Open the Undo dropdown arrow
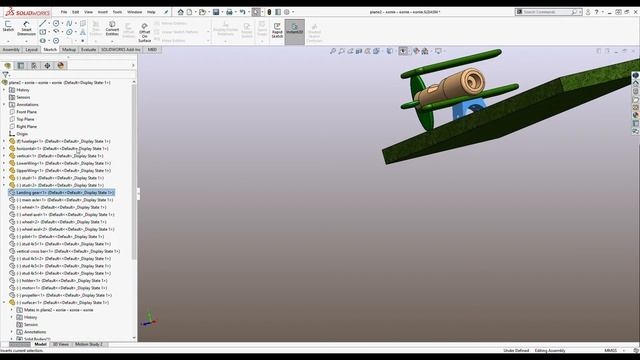 (x=248, y=12)
